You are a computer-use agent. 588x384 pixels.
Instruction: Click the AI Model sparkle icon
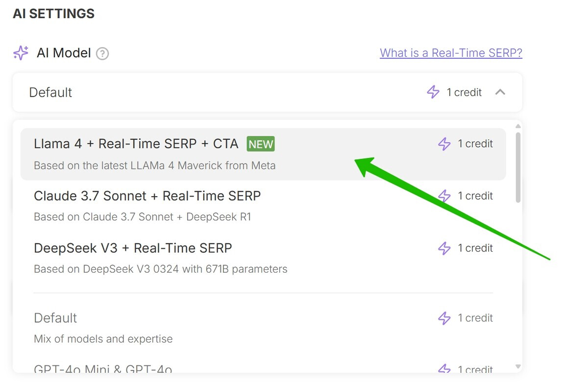(x=21, y=53)
